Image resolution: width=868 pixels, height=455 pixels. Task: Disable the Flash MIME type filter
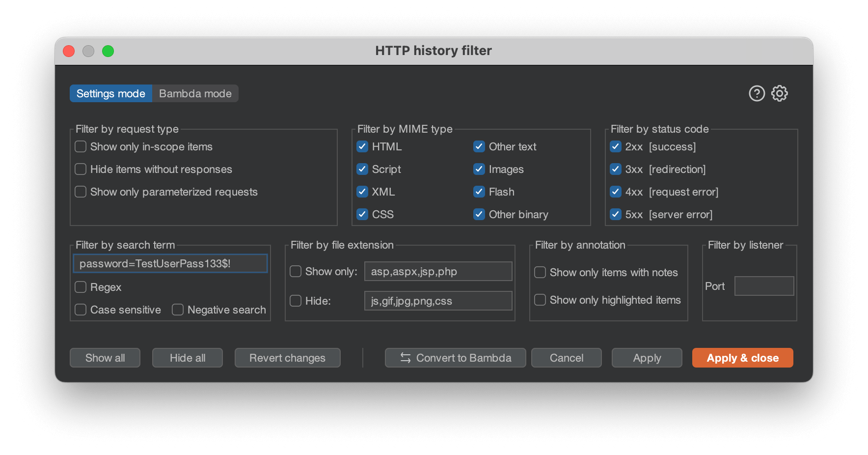[479, 192]
